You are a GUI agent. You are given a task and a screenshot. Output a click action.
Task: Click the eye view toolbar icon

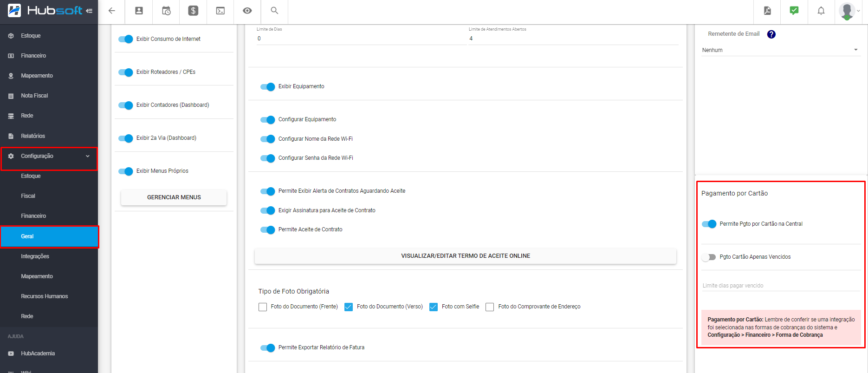pos(247,11)
